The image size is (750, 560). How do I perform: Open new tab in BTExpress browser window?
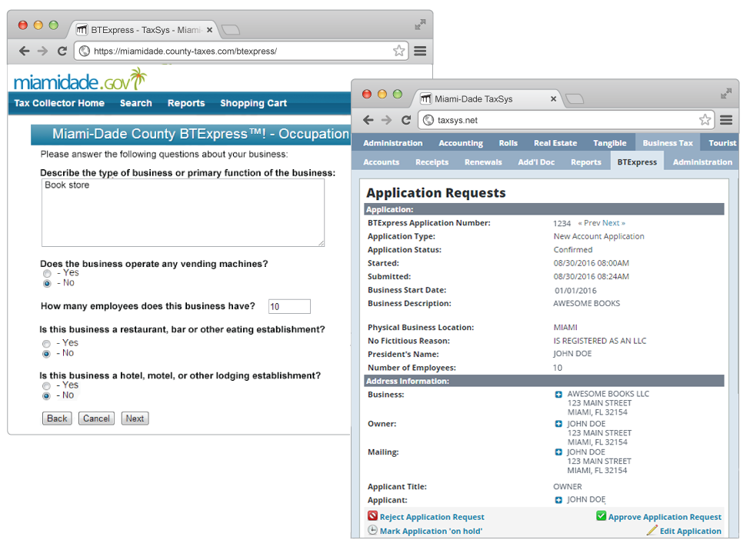click(231, 30)
